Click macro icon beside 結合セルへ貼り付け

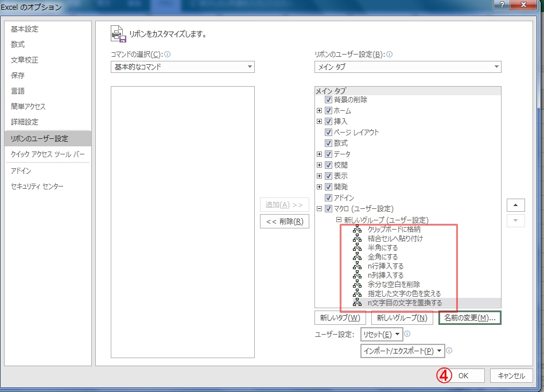[x=357, y=238]
